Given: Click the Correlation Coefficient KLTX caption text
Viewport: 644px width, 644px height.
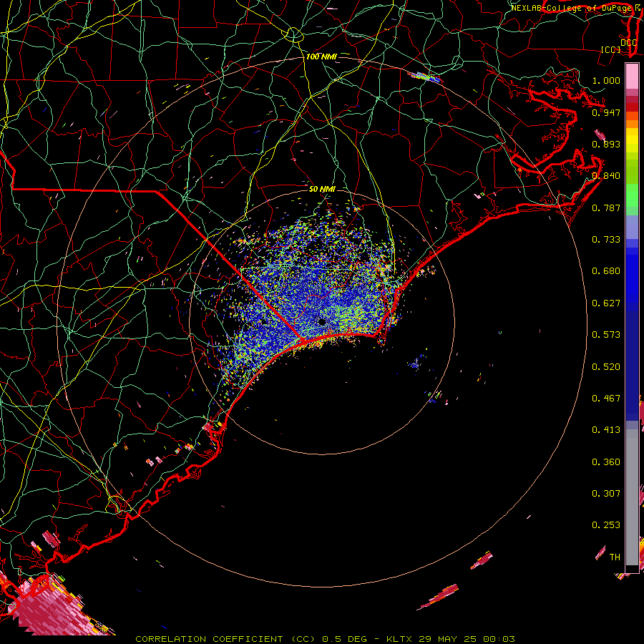Looking at the screenshot, I should (325, 639).
